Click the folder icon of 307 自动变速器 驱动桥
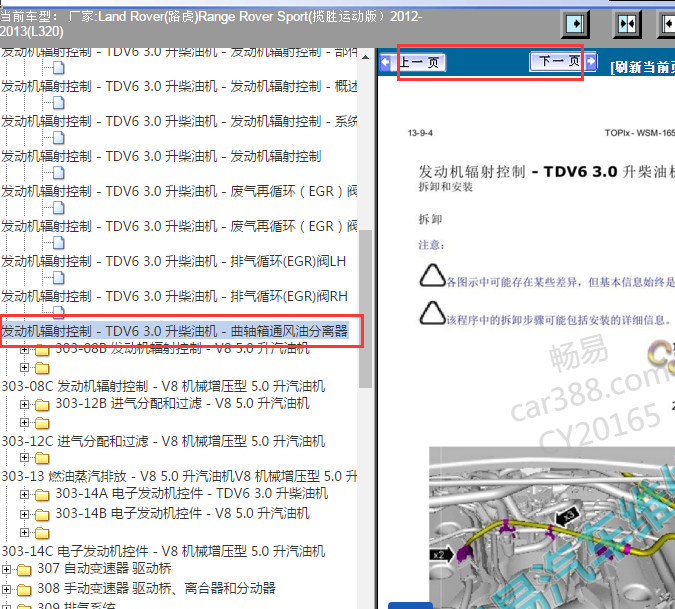Screen dimensions: 675x609 click(x=24, y=570)
